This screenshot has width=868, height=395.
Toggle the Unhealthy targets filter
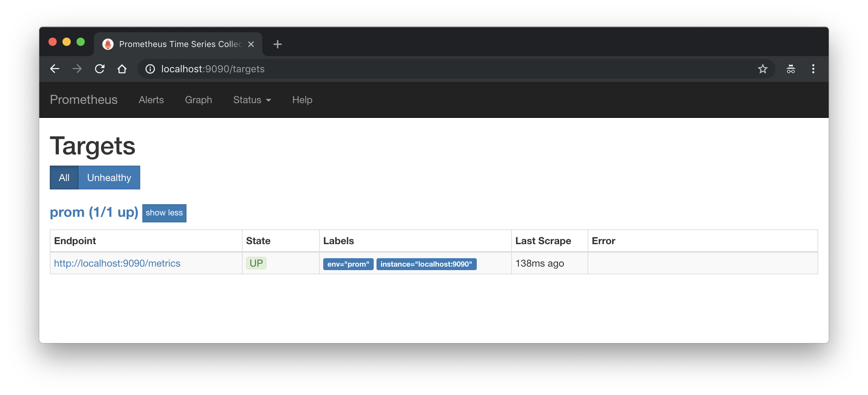[109, 177]
